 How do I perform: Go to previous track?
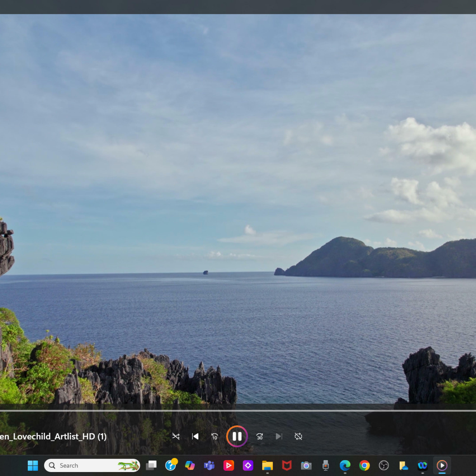pos(195,437)
